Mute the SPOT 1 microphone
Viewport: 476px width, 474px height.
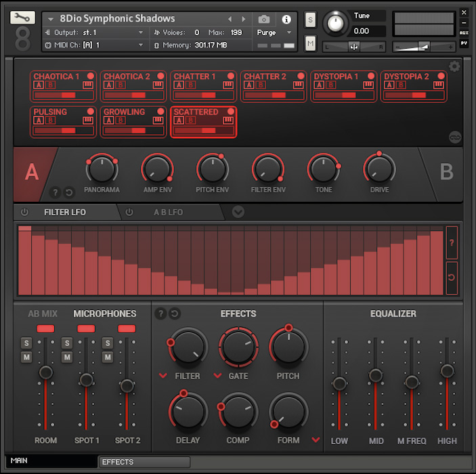point(67,357)
